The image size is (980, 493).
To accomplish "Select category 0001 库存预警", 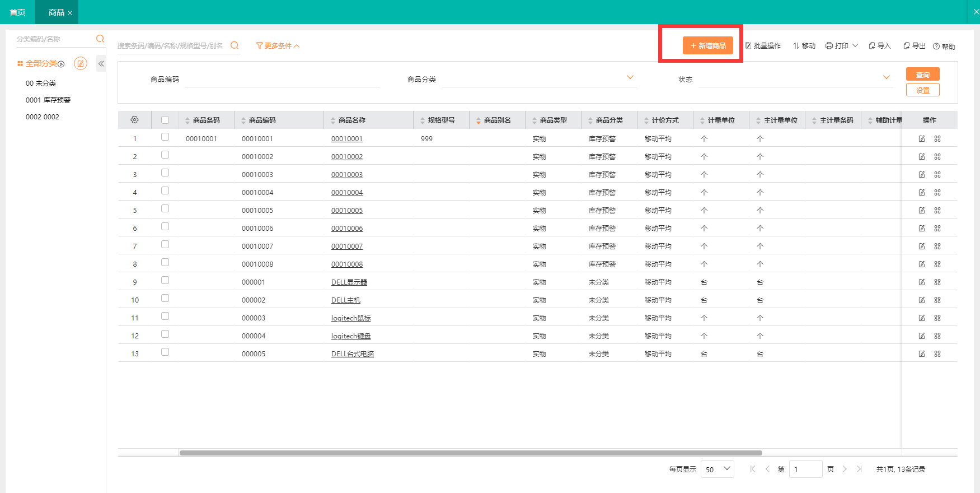I will pyautogui.click(x=48, y=100).
